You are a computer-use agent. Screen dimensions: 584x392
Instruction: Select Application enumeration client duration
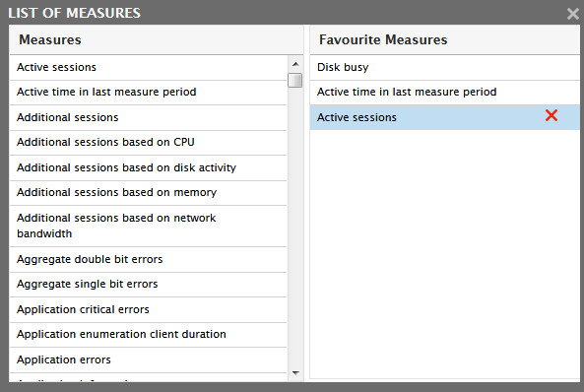click(149, 335)
